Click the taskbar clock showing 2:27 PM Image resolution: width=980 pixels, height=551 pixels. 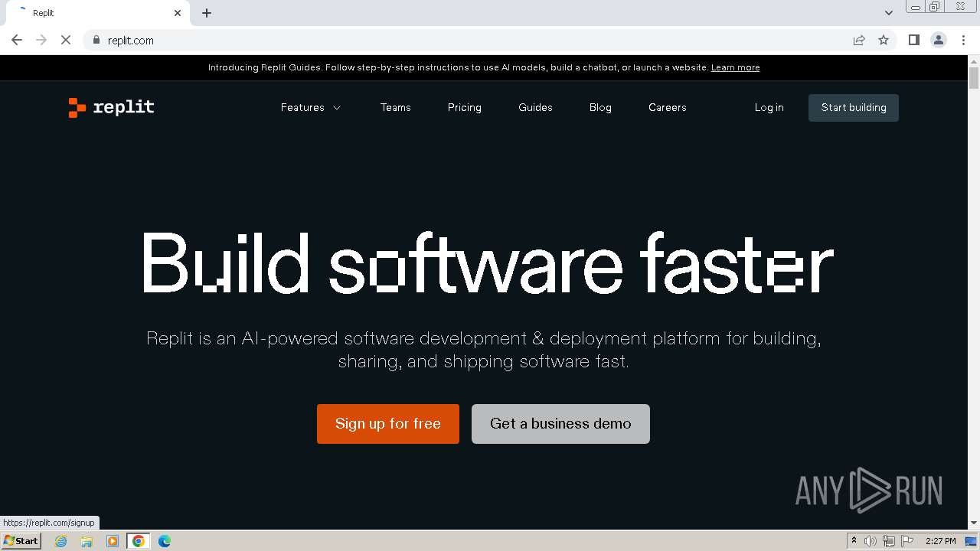(940, 541)
